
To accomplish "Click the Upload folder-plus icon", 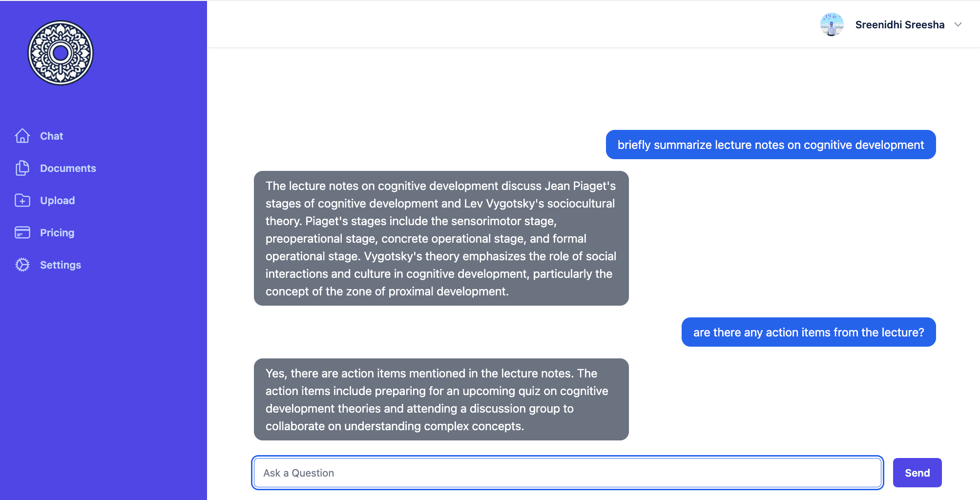I will coord(22,200).
